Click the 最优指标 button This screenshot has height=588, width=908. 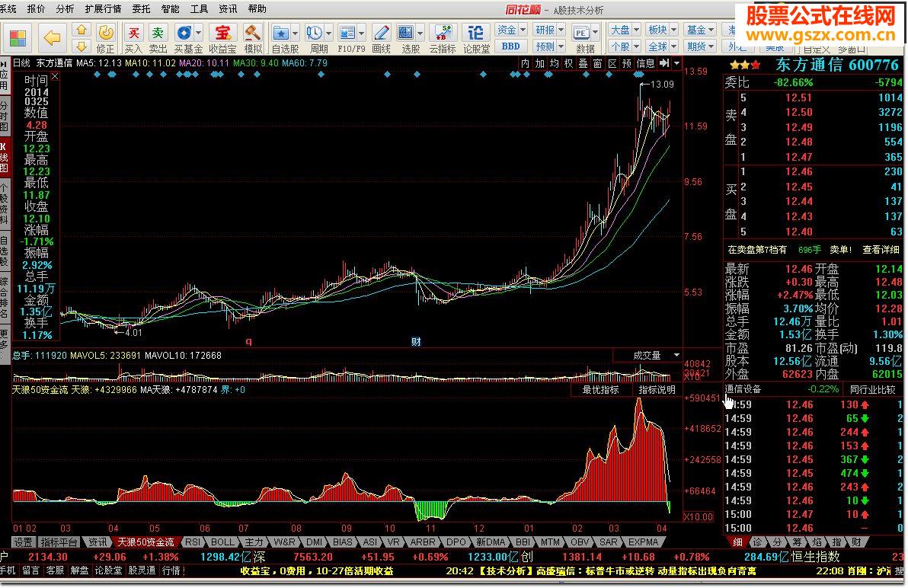pos(600,389)
